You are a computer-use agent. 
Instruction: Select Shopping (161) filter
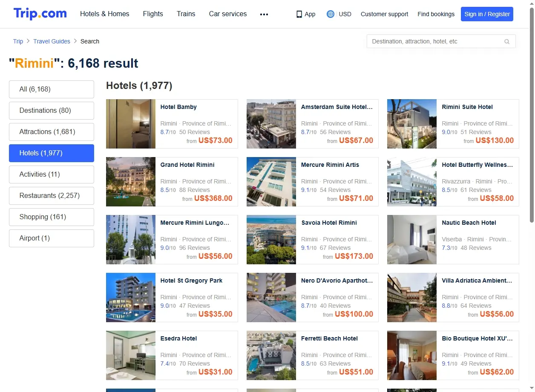[x=52, y=217]
